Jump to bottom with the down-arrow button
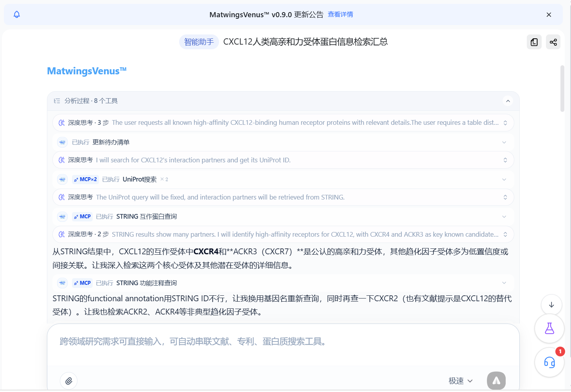The height and width of the screenshot is (392, 571). [x=551, y=305]
